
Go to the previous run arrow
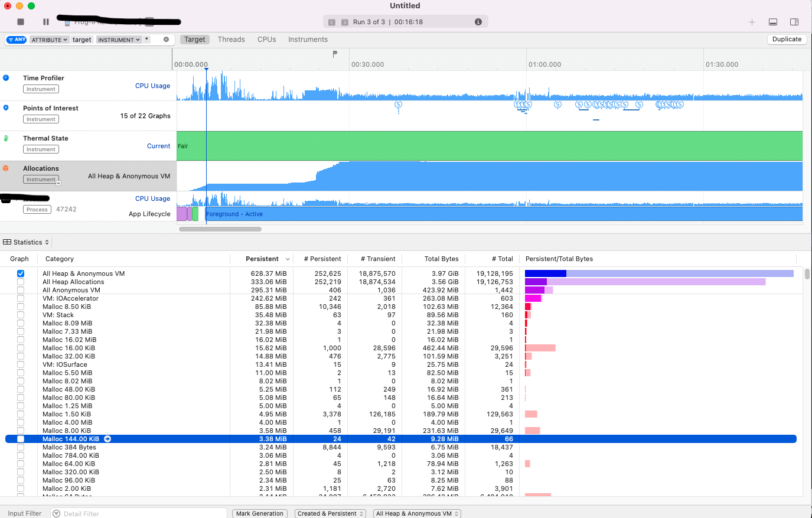332,22
